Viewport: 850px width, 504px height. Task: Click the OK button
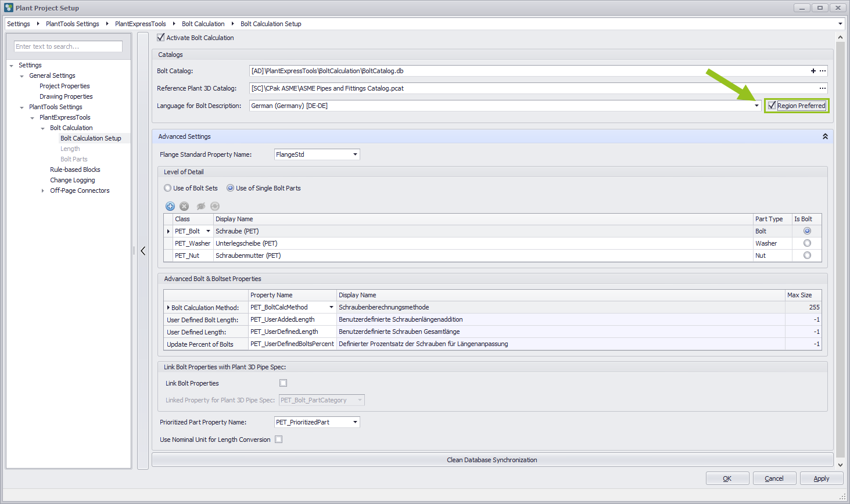coord(727,478)
